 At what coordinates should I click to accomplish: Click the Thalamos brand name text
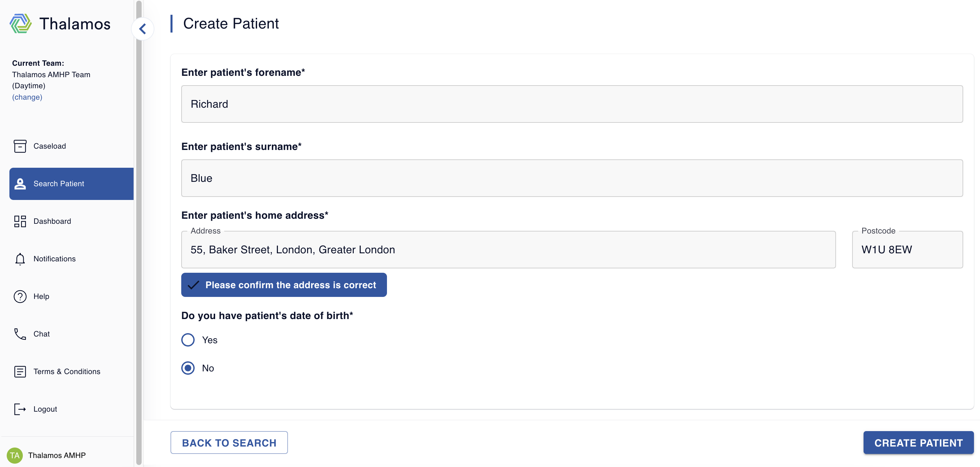75,23
